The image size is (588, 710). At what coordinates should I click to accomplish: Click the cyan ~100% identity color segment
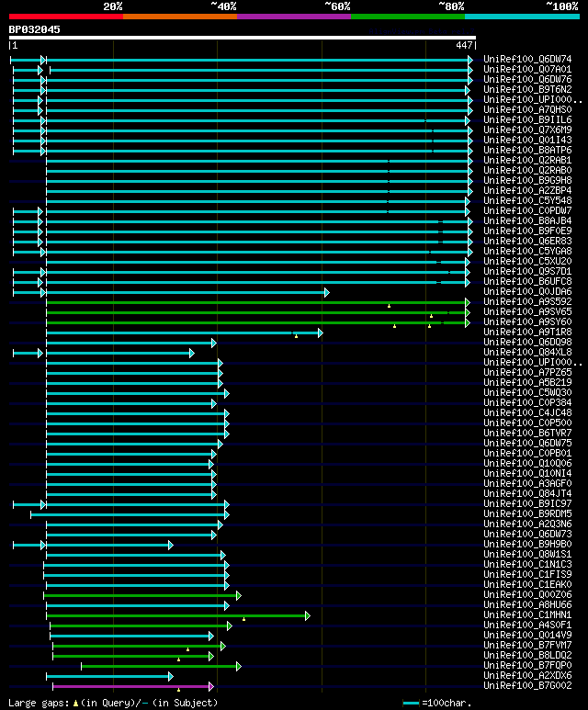pyautogui.click(x=523, y=17)
